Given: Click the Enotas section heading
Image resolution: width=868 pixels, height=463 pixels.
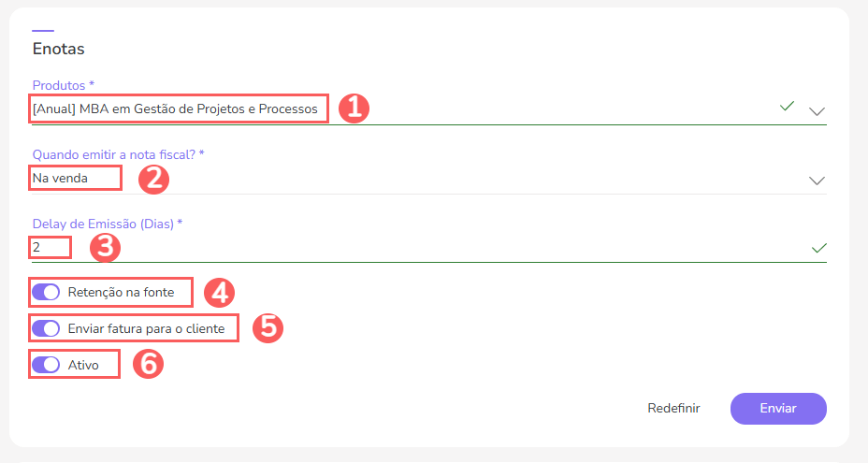Looking at the screenshot, I should pos(59,48).
